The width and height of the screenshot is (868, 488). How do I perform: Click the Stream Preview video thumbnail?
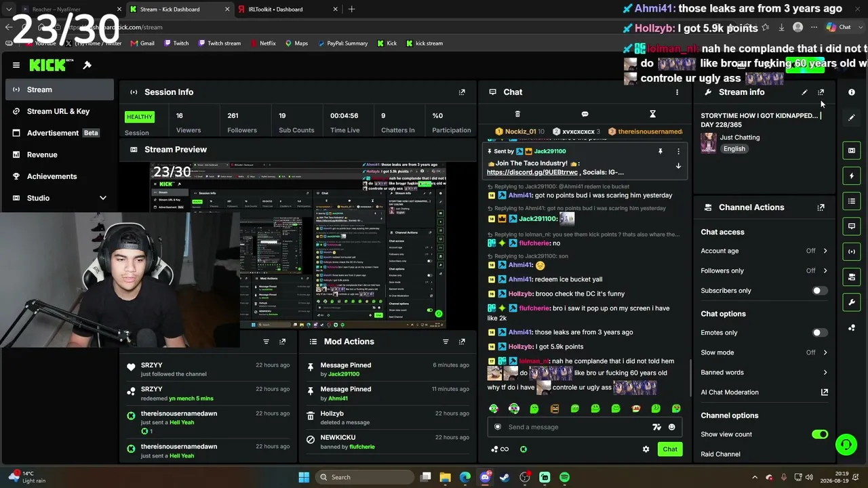pyautogui.click(x=298, y=245)
